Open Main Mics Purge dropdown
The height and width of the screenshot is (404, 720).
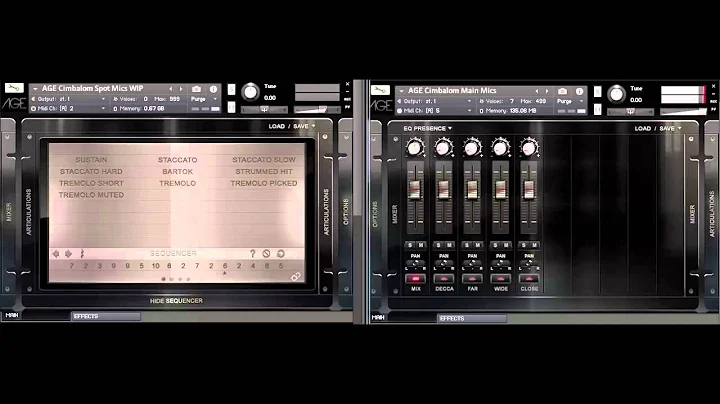[570, 101]
